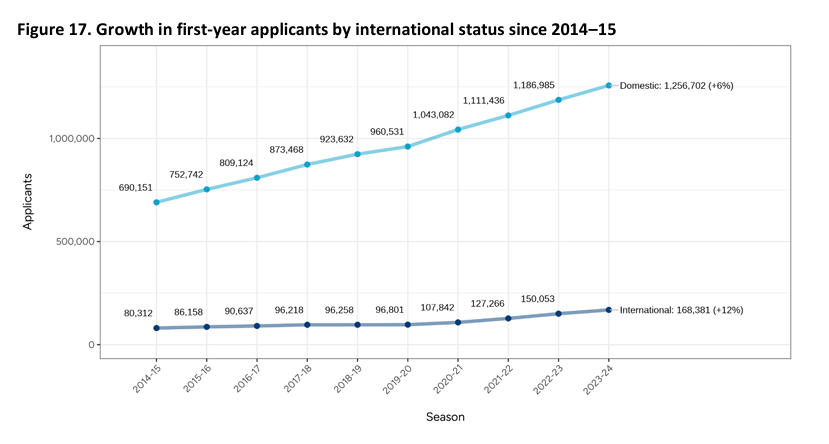Click the domestic data label 1,186,985
This screenshot has width=829, height=444.
pyautogui.click(x=534, y=85)
